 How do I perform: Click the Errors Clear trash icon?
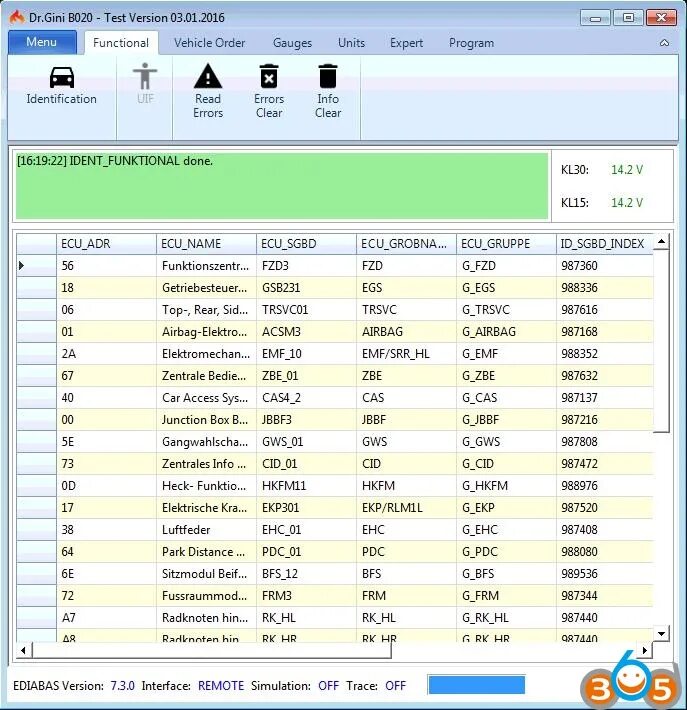[x=269, y=76]
